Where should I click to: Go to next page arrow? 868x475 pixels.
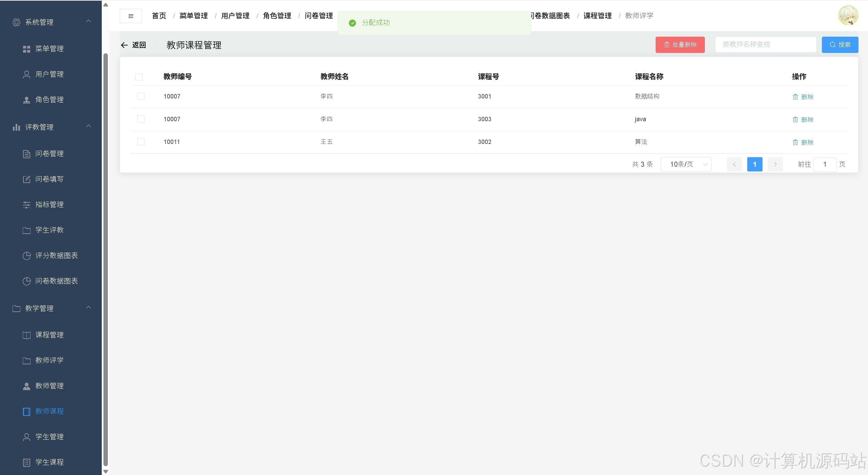point(775,165)
